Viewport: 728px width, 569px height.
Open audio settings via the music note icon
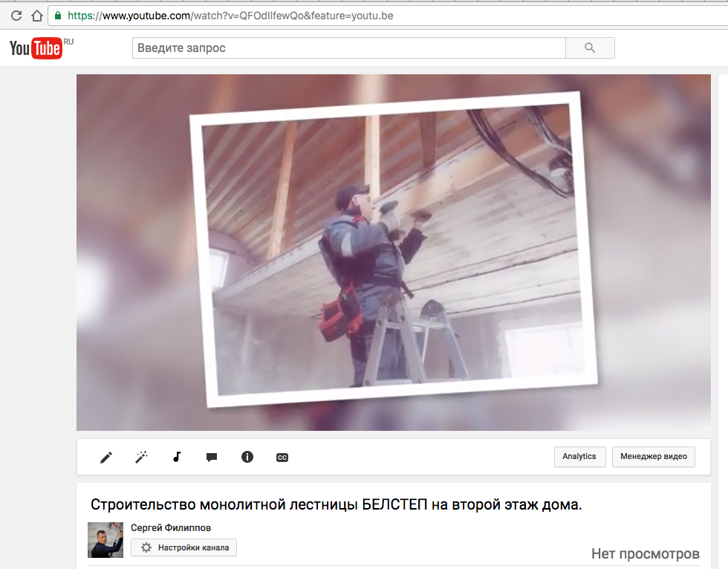[x=177, y=458]
